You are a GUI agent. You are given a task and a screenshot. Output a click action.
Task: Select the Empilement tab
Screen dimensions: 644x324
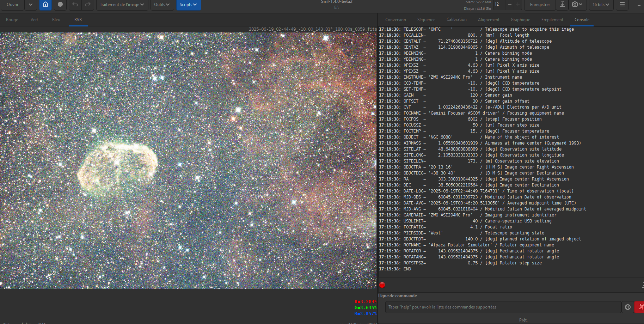[x=552, y=20]
